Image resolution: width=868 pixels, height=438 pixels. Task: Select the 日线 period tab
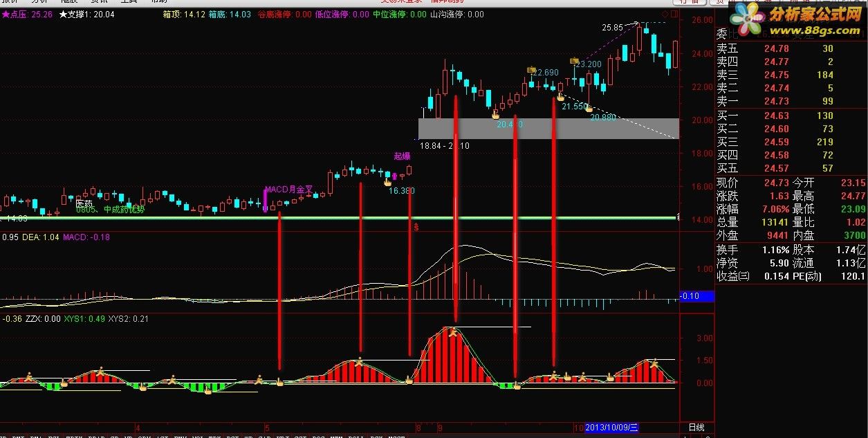coord(696,428)
